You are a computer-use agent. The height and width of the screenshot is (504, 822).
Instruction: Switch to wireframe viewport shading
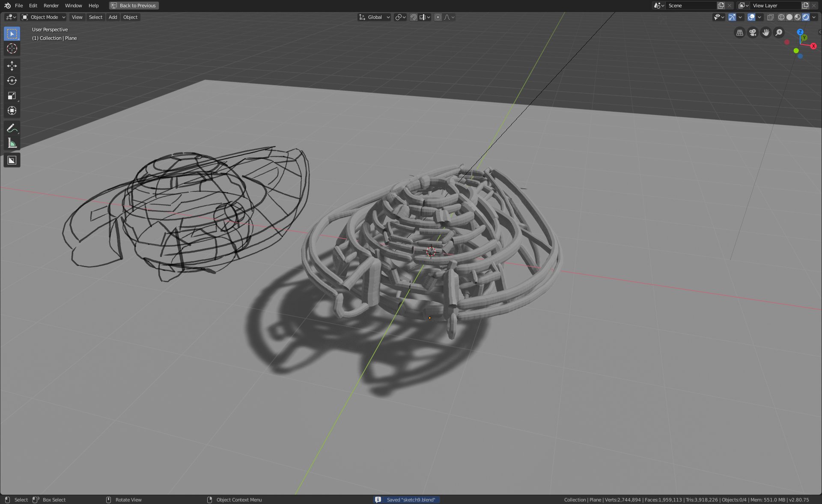point(781,17)
